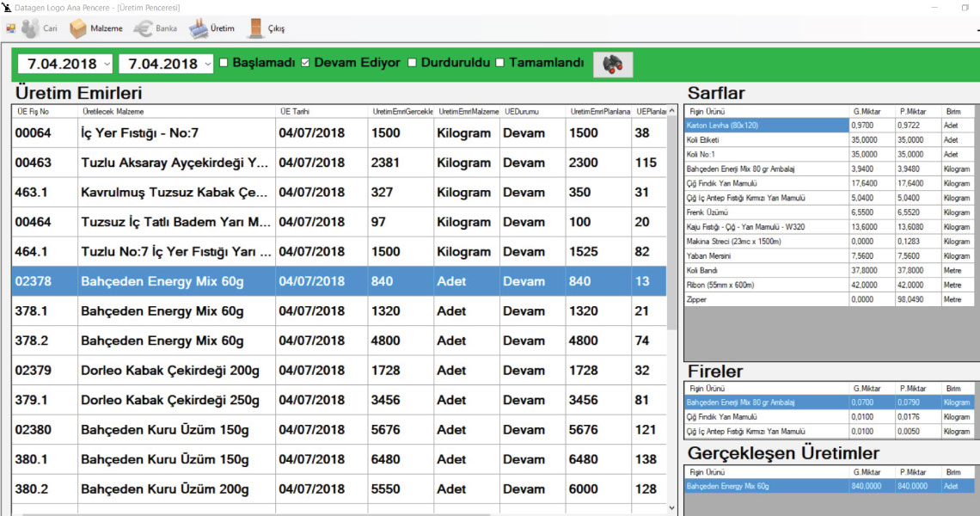Click the G.Miktar header in Fireler table
Image resolution: width=980 pixels, height=516 pixels.
(872, 389)
